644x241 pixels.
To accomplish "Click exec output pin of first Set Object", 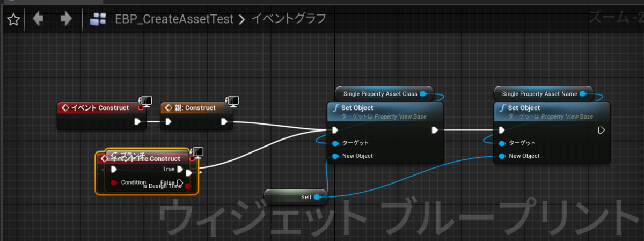I will (x=435, y=130).
